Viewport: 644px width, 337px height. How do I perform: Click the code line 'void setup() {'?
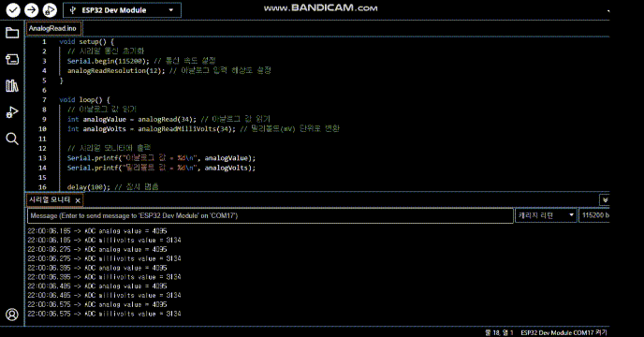tap(86, 41)
